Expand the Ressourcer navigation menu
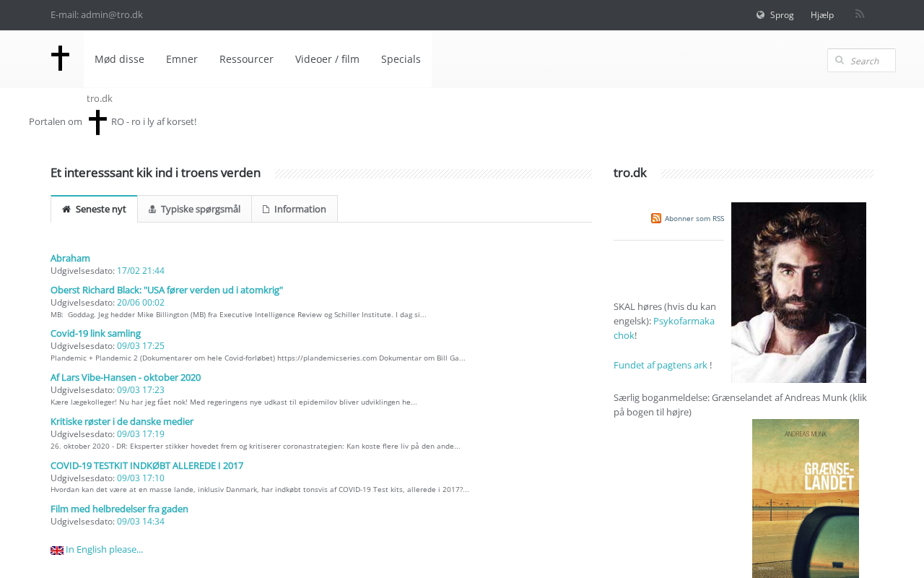 pyautogui.click(x=246, y=59)
